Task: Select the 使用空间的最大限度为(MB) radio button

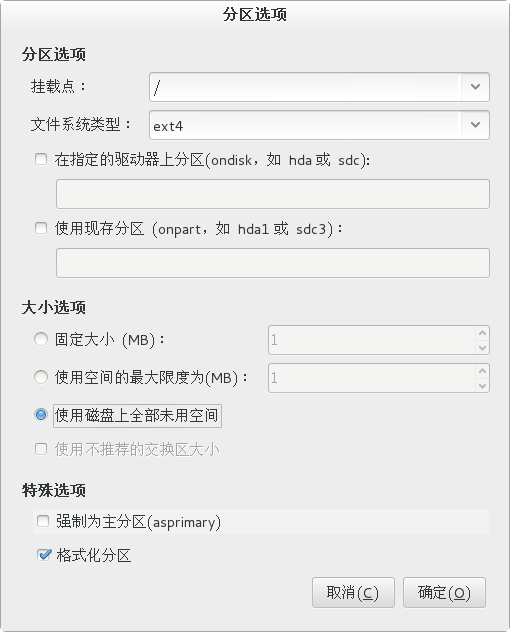Action: [x=41, y=377]
